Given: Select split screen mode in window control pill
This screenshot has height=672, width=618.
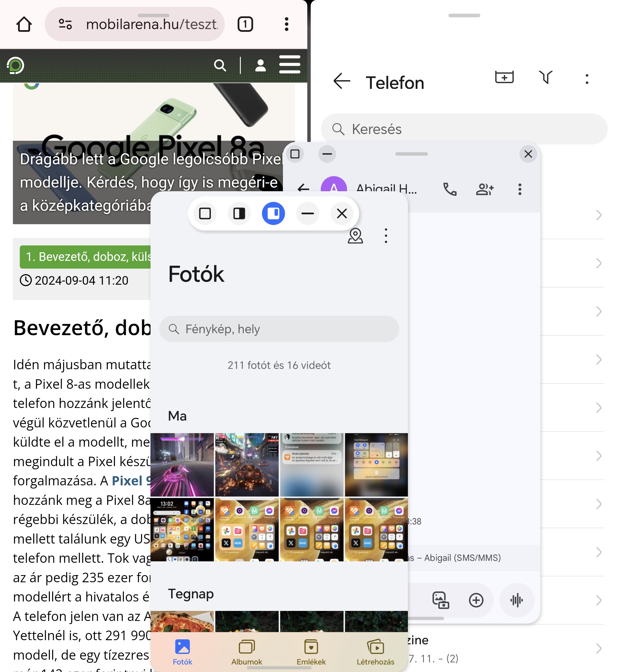Looking at the screenshot, I should pos(239,213).
